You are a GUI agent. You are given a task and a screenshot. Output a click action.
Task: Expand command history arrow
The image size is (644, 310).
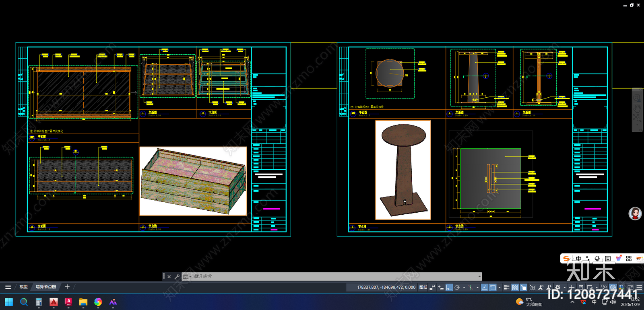click(x=479, y=276)
